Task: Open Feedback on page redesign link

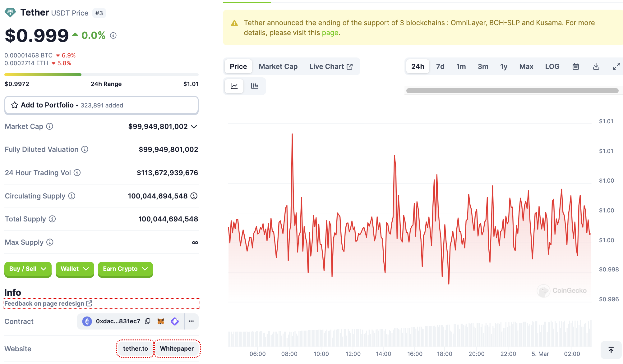Action: pos(48,303)
